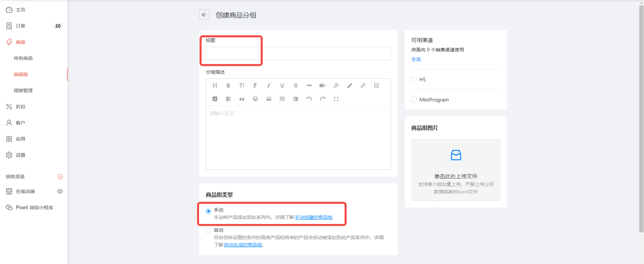The width and height of the screenshot is (644, 264).
Task: Open the bullet list tool
Action: coord(377,85)
